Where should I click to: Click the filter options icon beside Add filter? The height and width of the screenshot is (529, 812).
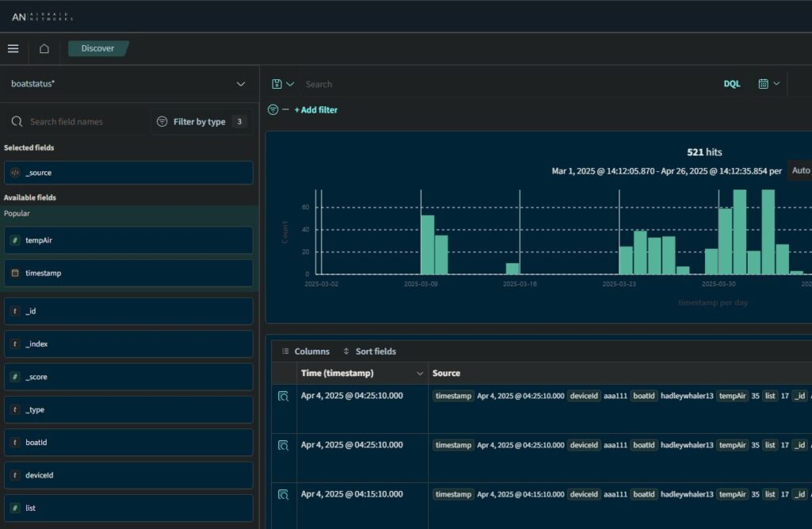point(274,110)
